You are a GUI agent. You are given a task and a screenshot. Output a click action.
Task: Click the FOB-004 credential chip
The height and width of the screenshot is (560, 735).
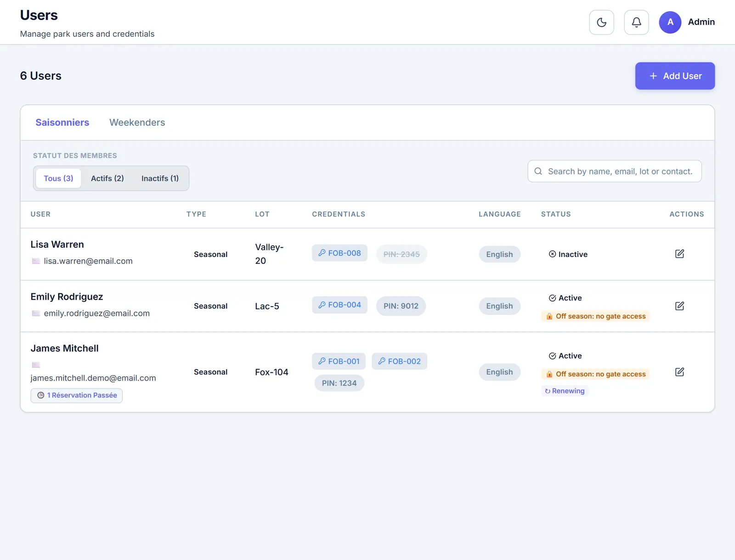[339, 305]
